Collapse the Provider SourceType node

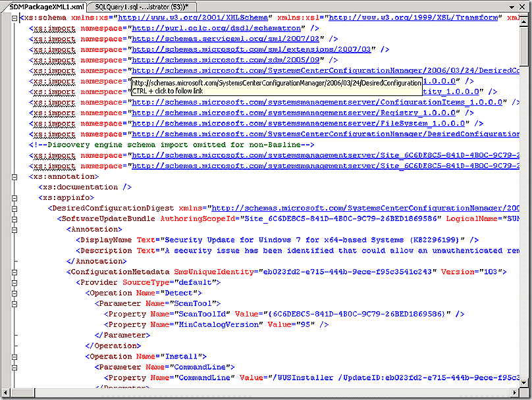(x=14, y=283)
